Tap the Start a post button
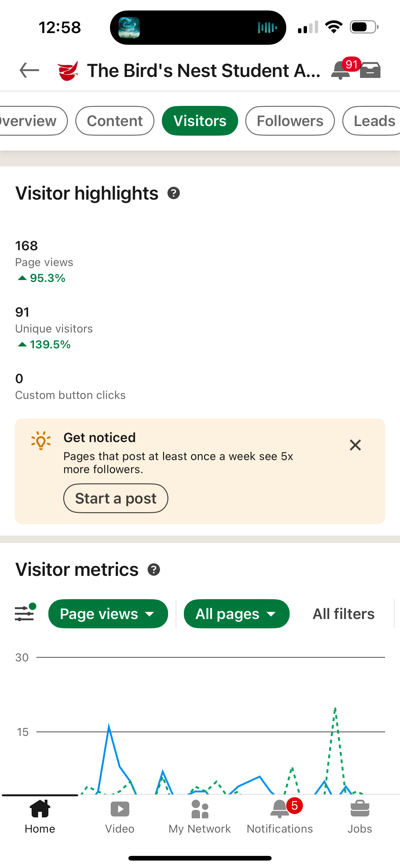The width and height of the screenshot is (400, 868). point(116,498)
